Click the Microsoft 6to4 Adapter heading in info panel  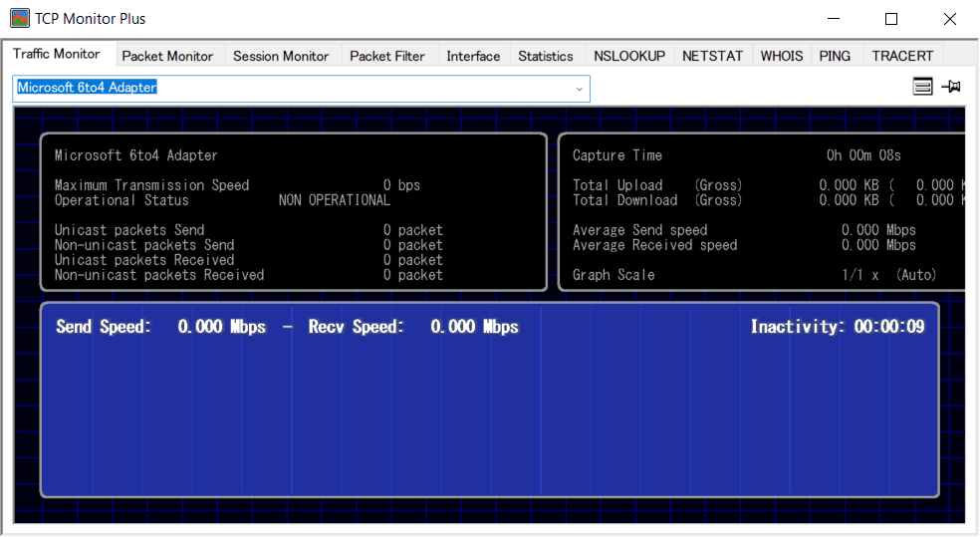[135, 155]
